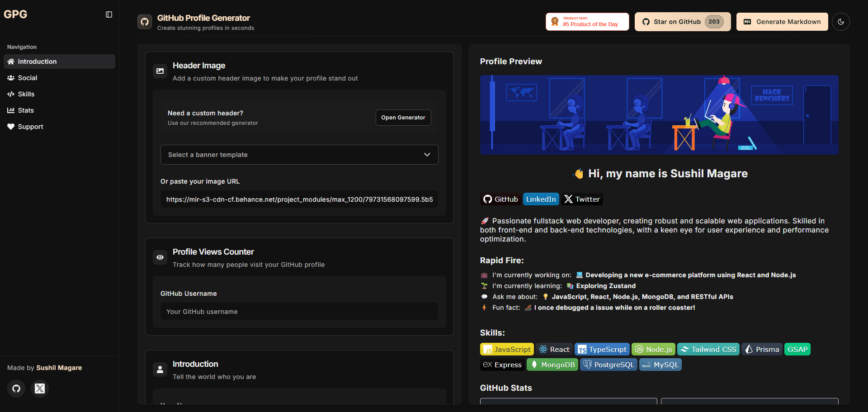Click the person icon beside Introduction section
The height and width of the screenshot is (412, 868).
pos(160,369)
